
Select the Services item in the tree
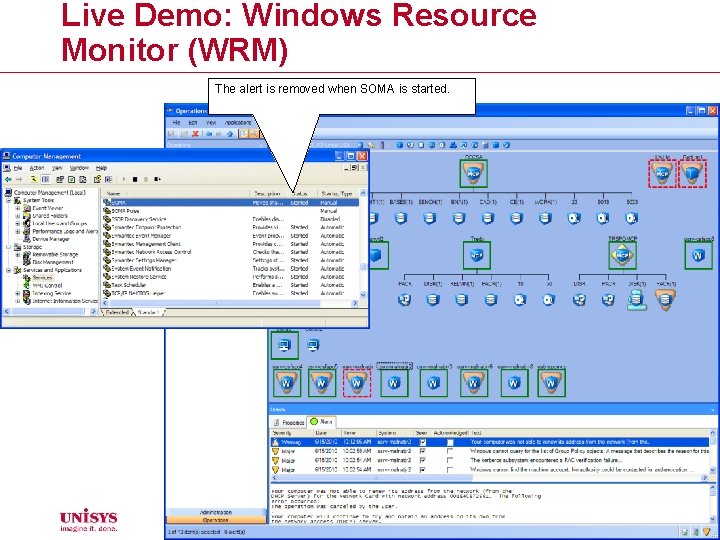point(41,278)
